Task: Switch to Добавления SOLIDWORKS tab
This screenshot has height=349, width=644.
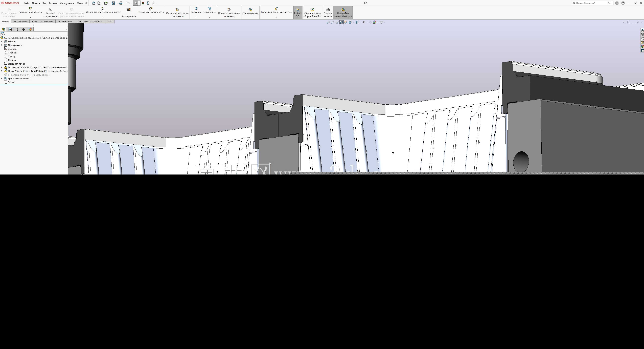Action: click(89, 22)
